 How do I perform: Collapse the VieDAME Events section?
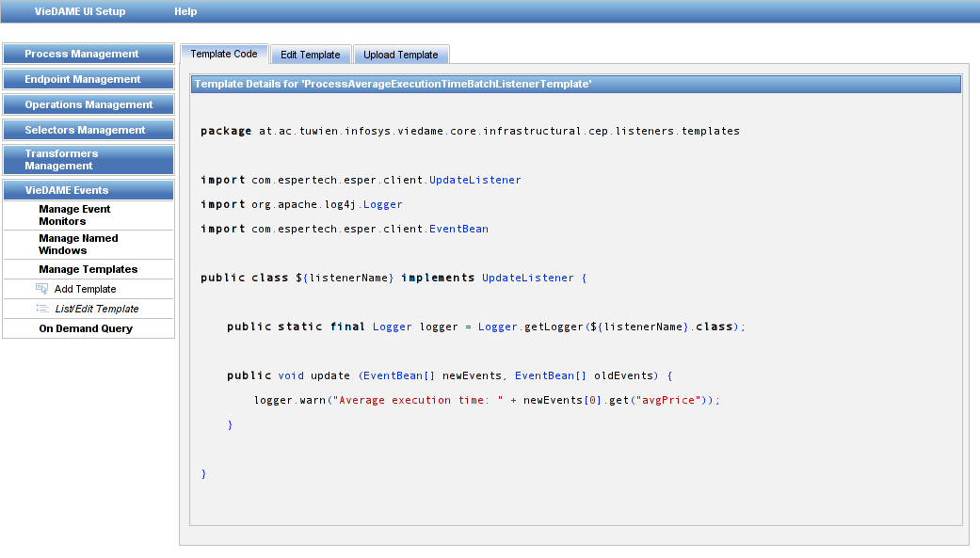[88, 190]
